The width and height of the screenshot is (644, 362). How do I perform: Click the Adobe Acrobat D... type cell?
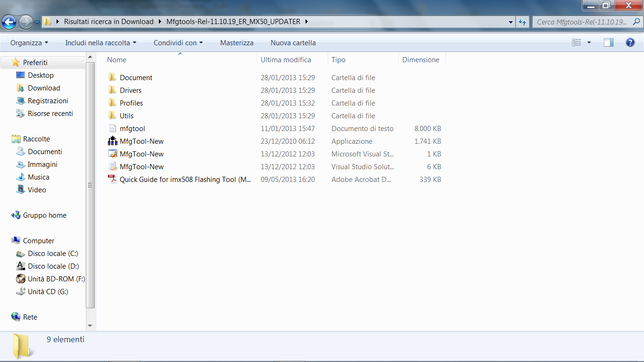click(x=361, y=179)
